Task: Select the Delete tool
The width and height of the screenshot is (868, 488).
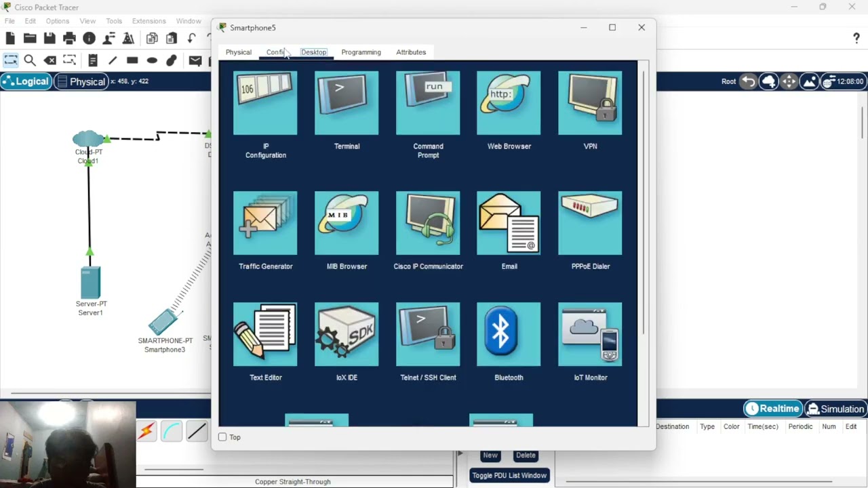Action: [50, 60]
